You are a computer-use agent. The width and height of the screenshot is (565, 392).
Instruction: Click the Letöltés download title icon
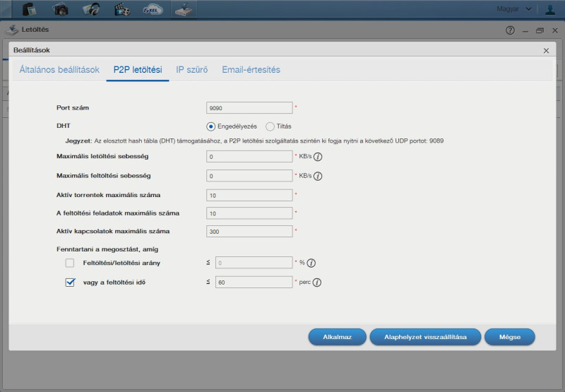click(x=12, y=30)
